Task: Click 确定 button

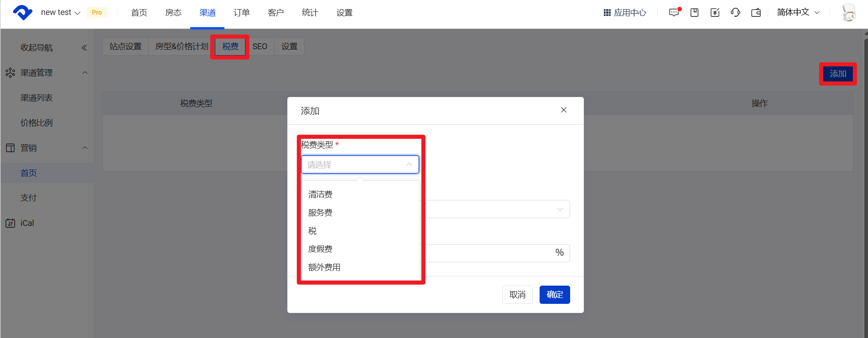Action: [555, 295]
